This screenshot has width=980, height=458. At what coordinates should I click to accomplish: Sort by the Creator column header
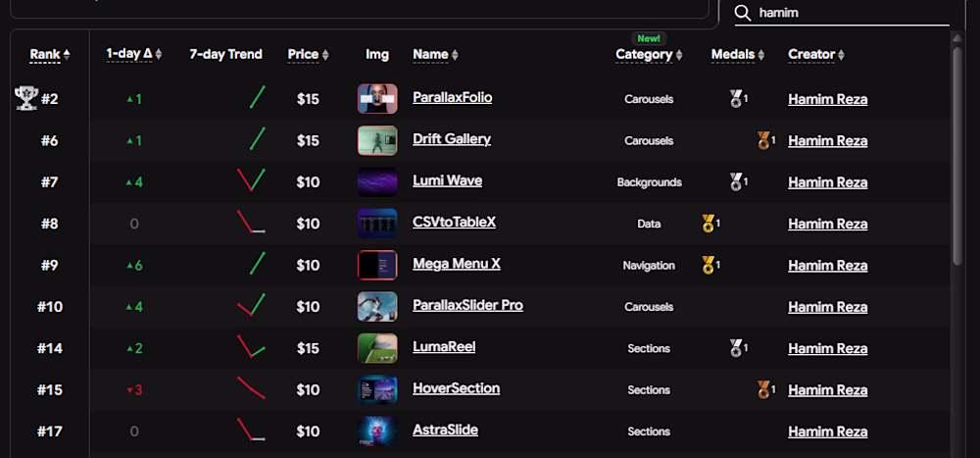(x=811, y=55)
